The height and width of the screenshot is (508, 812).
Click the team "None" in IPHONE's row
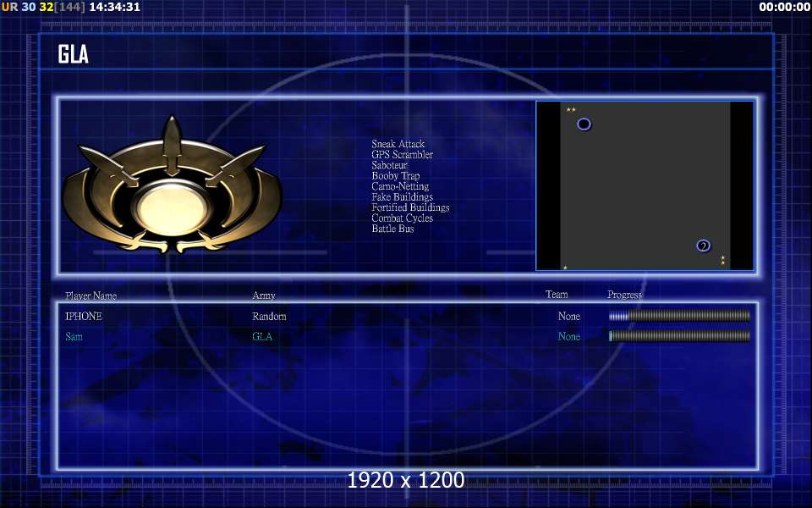pyautogui.click(x=568, y=316)
